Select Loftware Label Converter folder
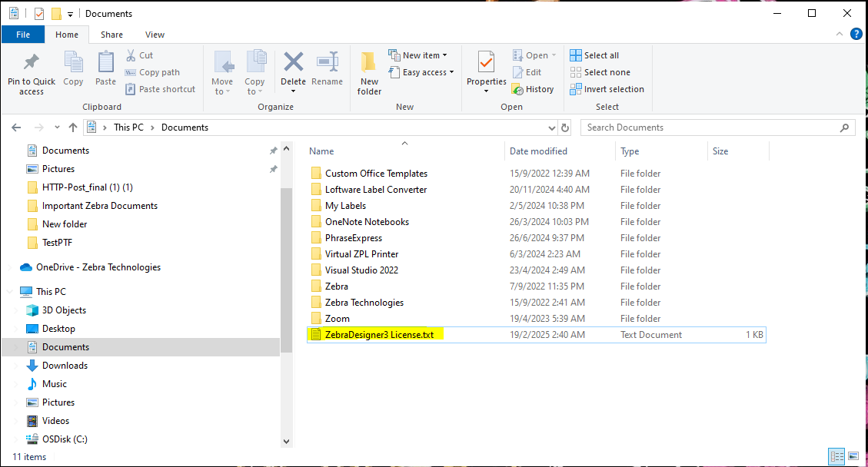This screenshot has width=868, height=467. (376, 189)
